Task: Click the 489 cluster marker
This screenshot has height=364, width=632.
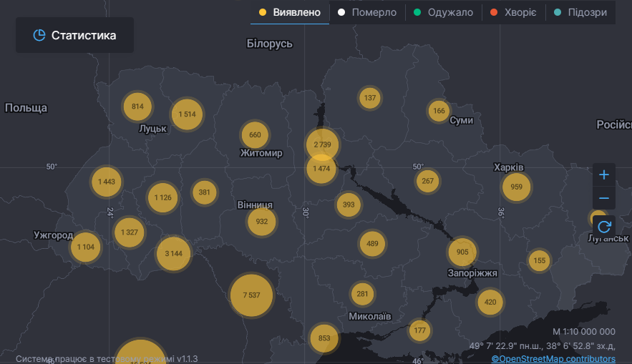Action: [x=372, y=244]
